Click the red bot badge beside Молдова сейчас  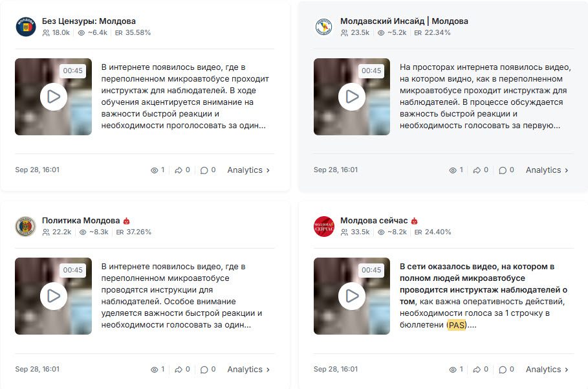(415, 221)
